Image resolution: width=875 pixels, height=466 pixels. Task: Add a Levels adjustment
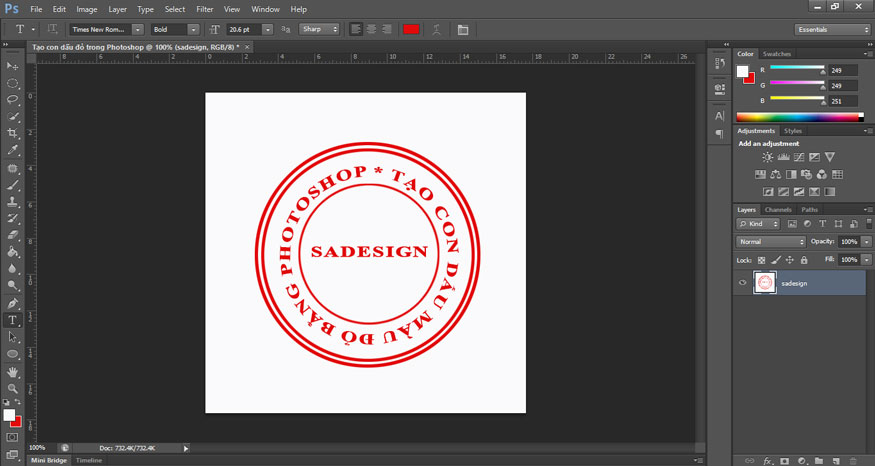coord(783,157)
